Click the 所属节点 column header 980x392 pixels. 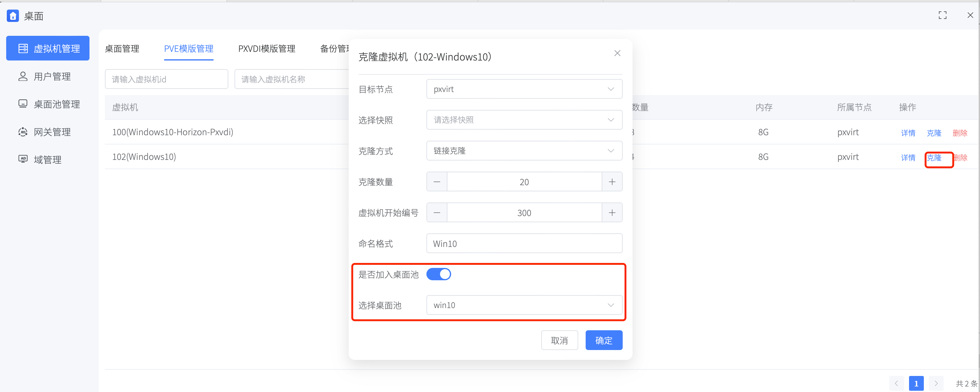coord(854,107)
